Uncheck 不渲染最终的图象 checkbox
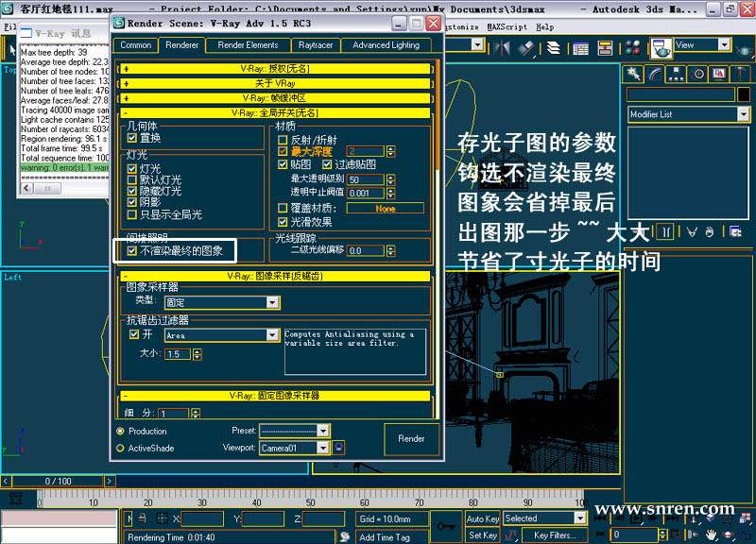The height and width of the screenshot is (544, 756). point(132,251)
